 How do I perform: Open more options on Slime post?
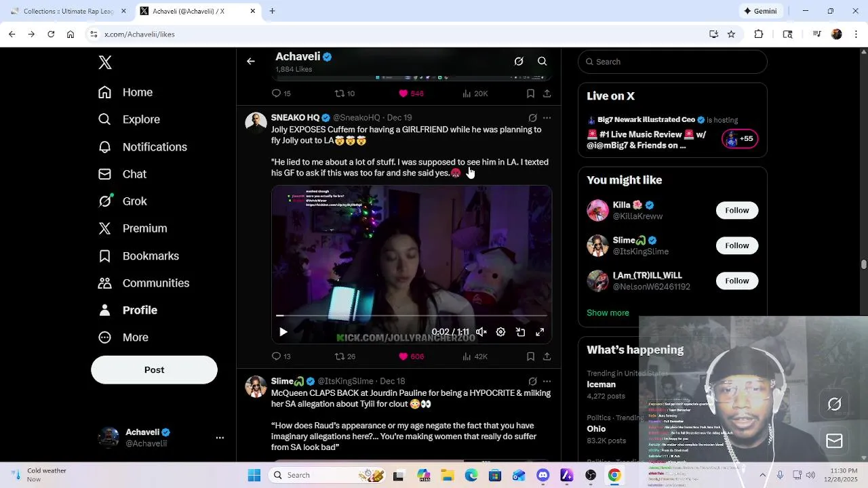(547, 382)
